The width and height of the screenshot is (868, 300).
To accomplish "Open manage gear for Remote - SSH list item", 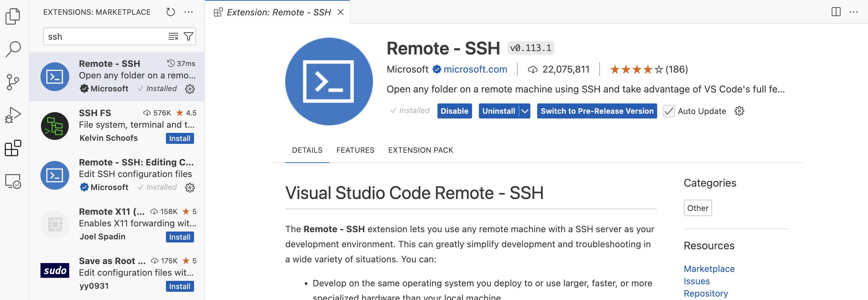I will coord(190,89).
